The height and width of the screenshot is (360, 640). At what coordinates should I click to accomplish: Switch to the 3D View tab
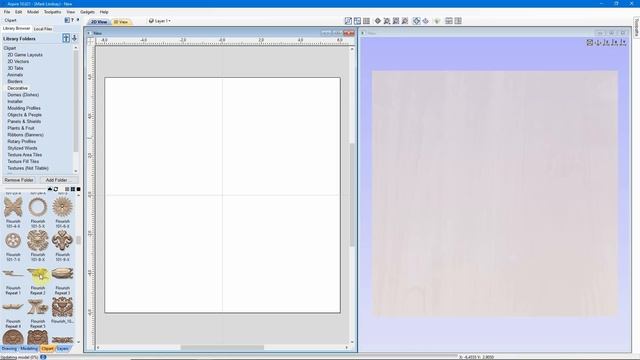point(121,22)
